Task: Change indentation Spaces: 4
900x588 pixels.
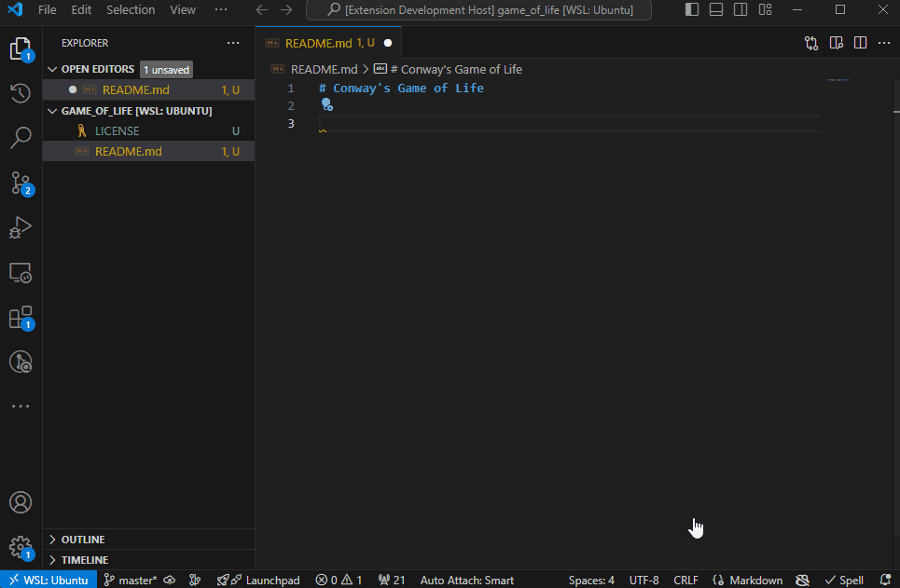Action: click(x=591, y=580)
